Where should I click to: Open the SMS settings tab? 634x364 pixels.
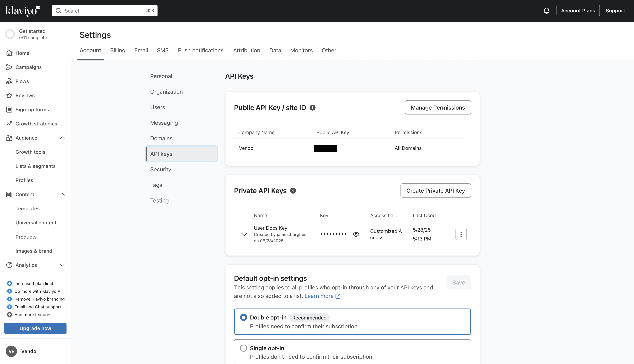[163, 50]
